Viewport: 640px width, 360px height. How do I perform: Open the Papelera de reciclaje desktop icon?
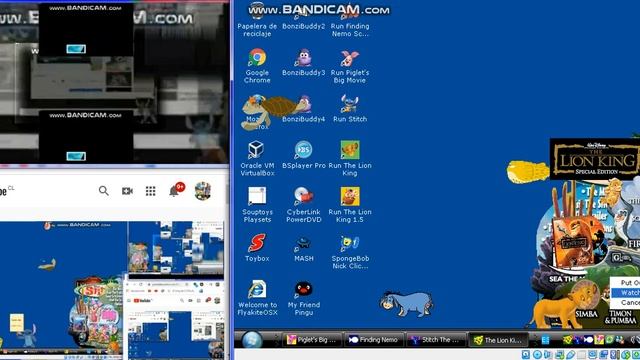point(257,20)
